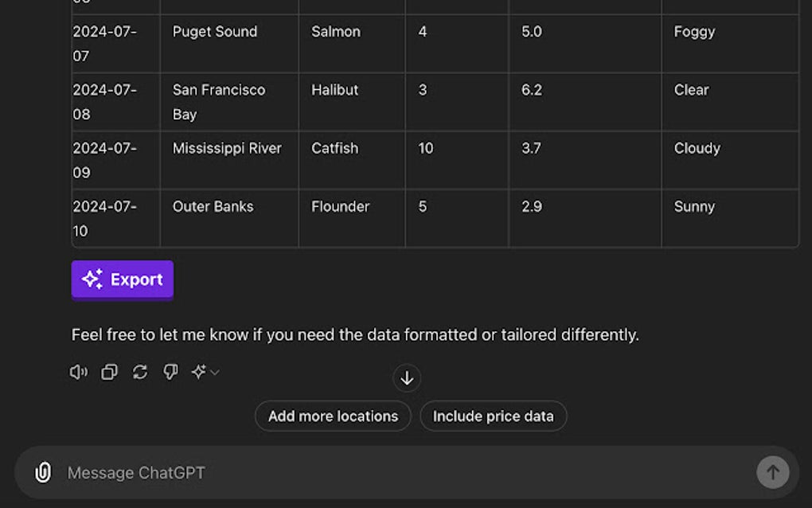Viewport: 812px width, 508px height.
Task: Click the Export button
Action: (122, 279)
